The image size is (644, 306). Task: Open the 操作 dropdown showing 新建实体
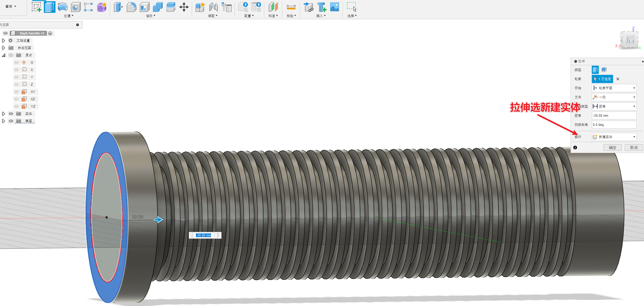click(x=614, y=137)
